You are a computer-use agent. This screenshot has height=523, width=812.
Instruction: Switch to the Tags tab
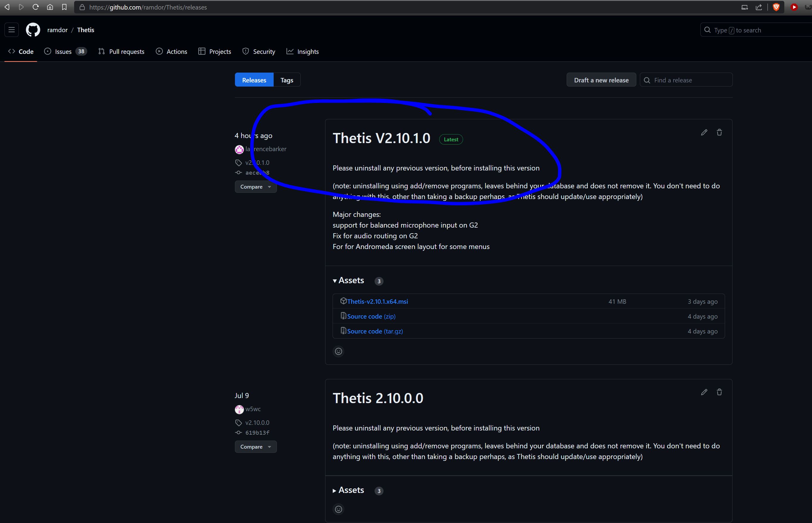[x=286, y=80]
